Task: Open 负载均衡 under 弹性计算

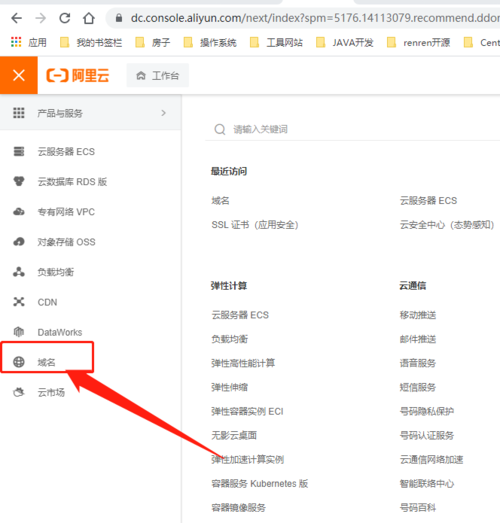Action: click(x=229, y=339)
